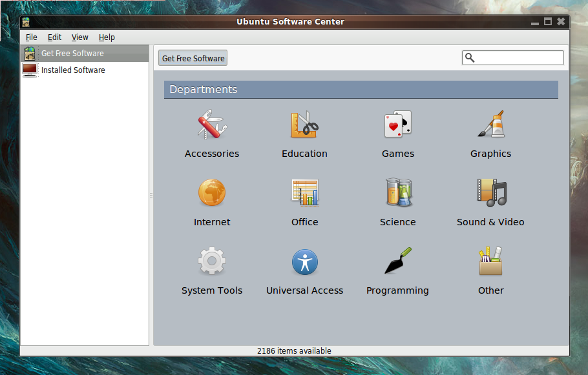This screenshot has width=588, height=375.
Task: Click the Science label
Action: [x=398, y=222]
